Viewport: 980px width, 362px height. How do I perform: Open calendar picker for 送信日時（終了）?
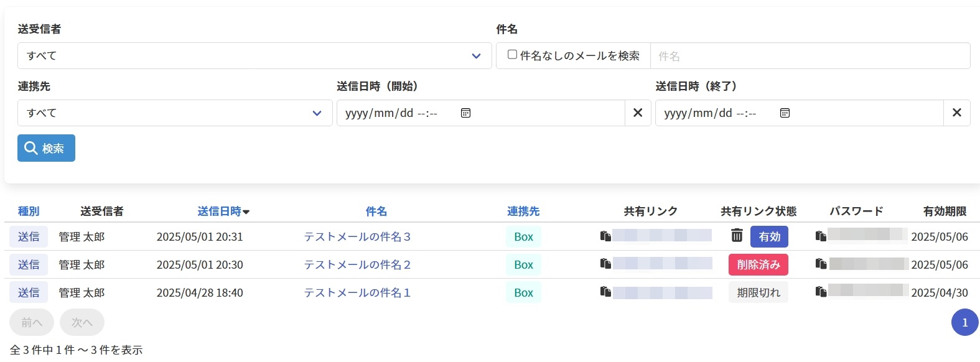[785, 113]
